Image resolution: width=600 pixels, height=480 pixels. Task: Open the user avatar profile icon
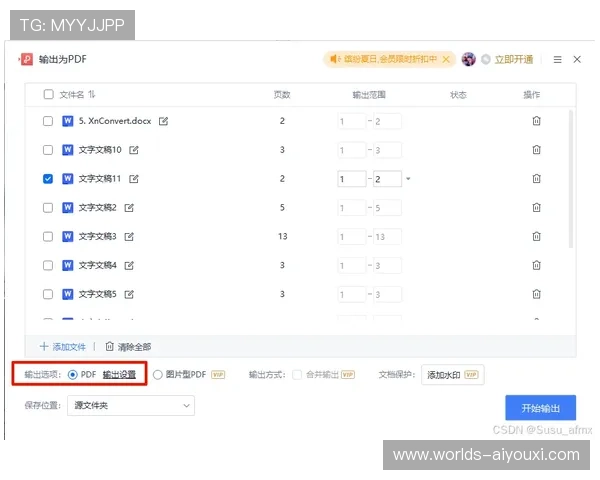468,60
